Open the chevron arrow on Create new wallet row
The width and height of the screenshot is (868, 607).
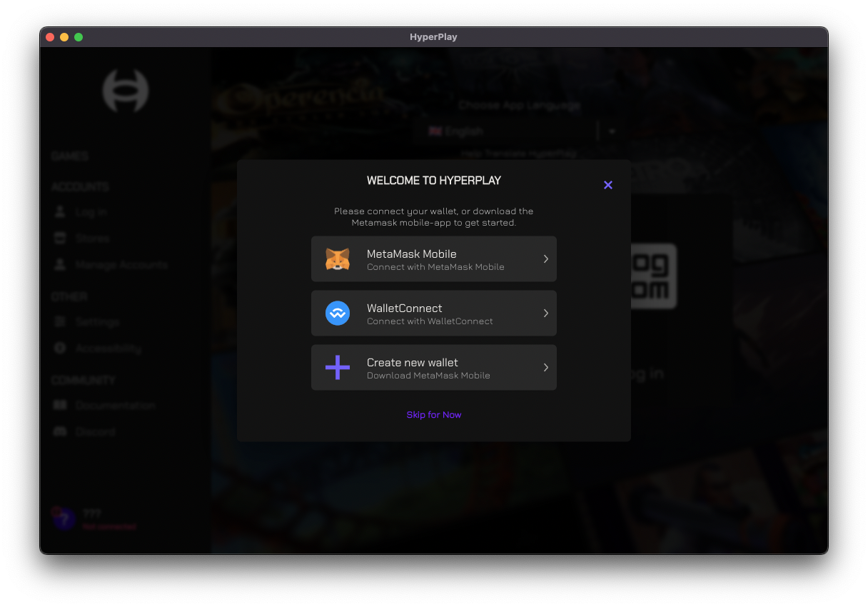pyautogui.click(x=546, y=367)
